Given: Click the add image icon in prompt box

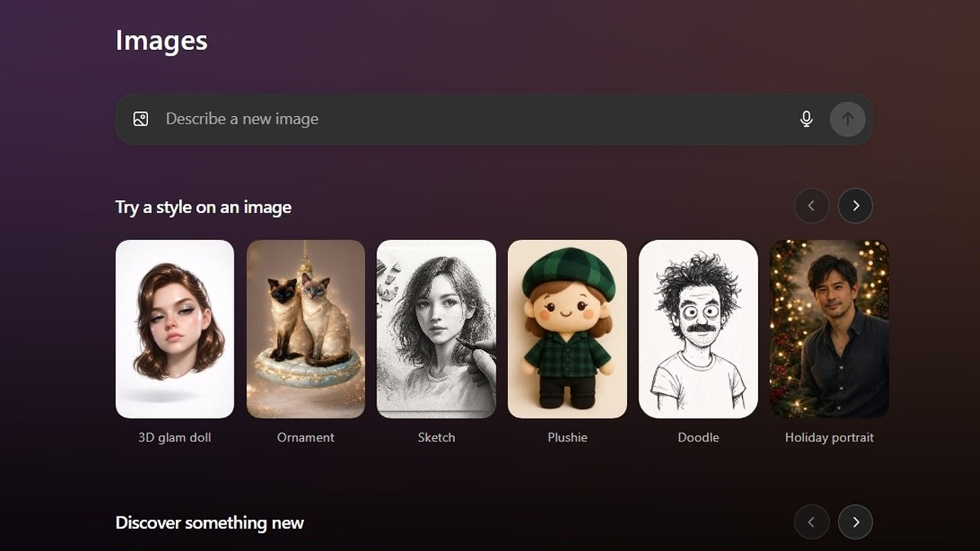Looking at the screenshot, I should click(141, 119).
